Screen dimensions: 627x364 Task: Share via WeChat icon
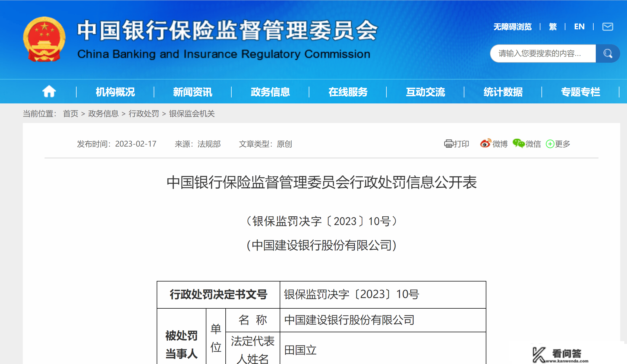pyautogui.click(x=519, y=143)
